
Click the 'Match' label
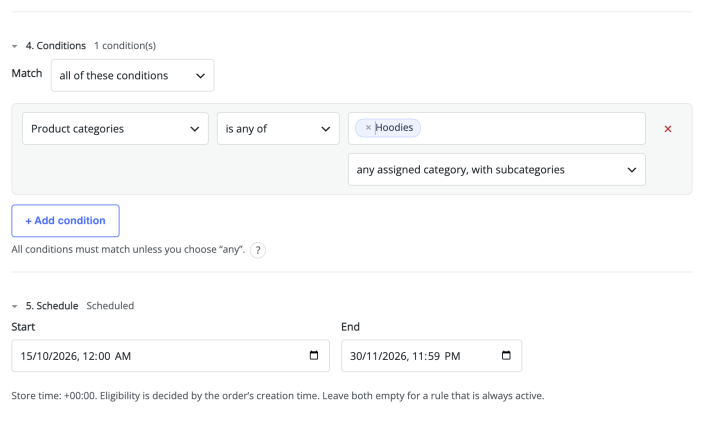pos(27,73)
